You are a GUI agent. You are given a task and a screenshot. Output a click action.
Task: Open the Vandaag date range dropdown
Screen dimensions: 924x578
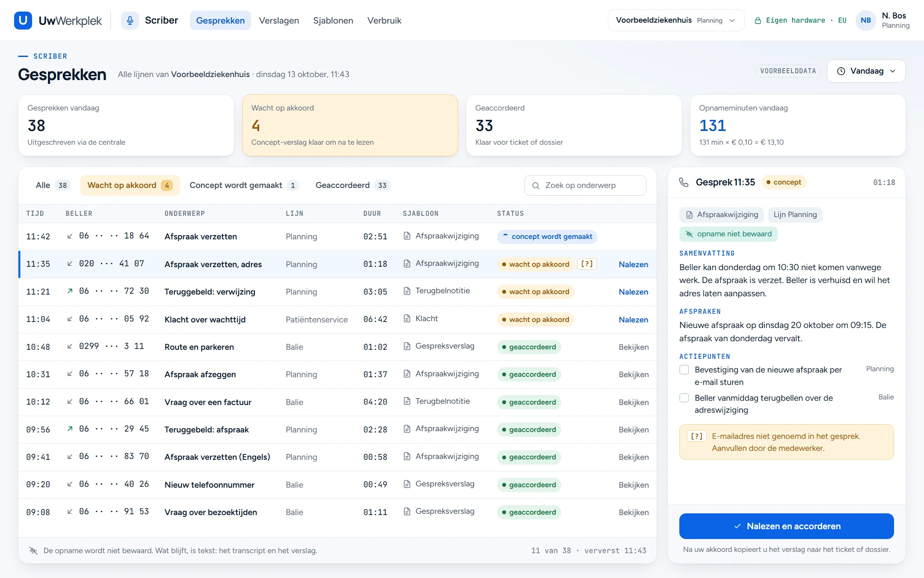coord(866,71)
